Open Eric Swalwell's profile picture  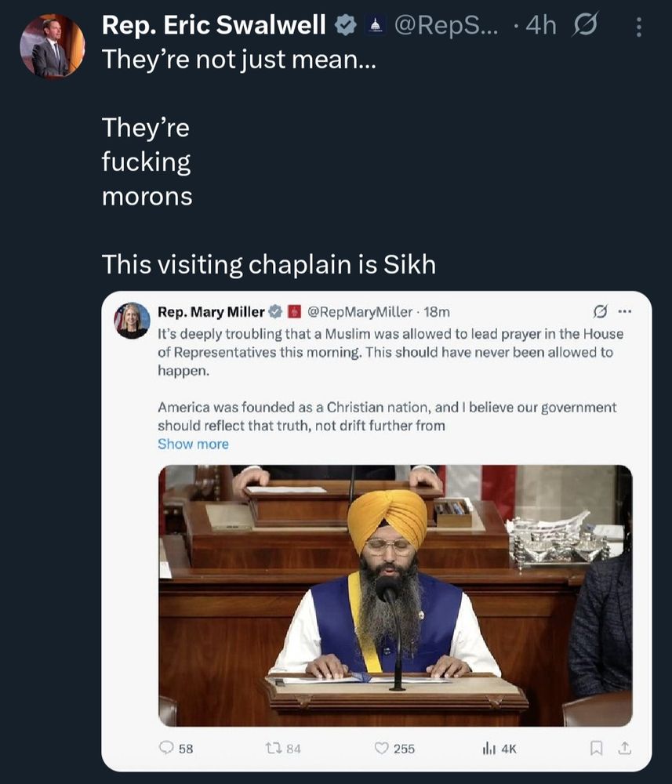52,46
